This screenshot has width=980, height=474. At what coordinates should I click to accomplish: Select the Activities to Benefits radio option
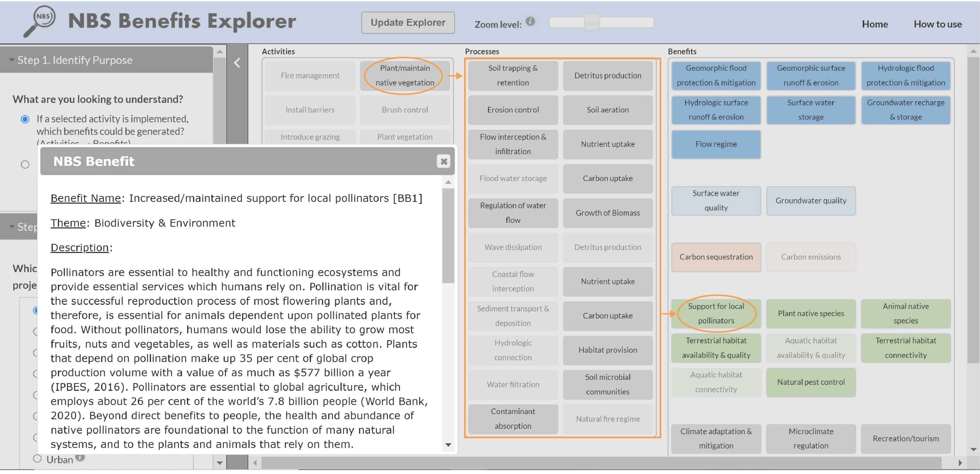[x=25, y=119]
